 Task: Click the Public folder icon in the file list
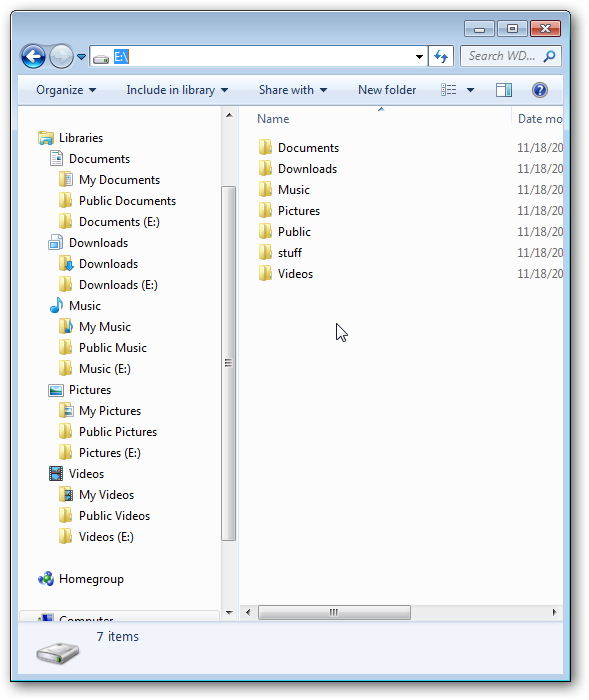[265, 232]
